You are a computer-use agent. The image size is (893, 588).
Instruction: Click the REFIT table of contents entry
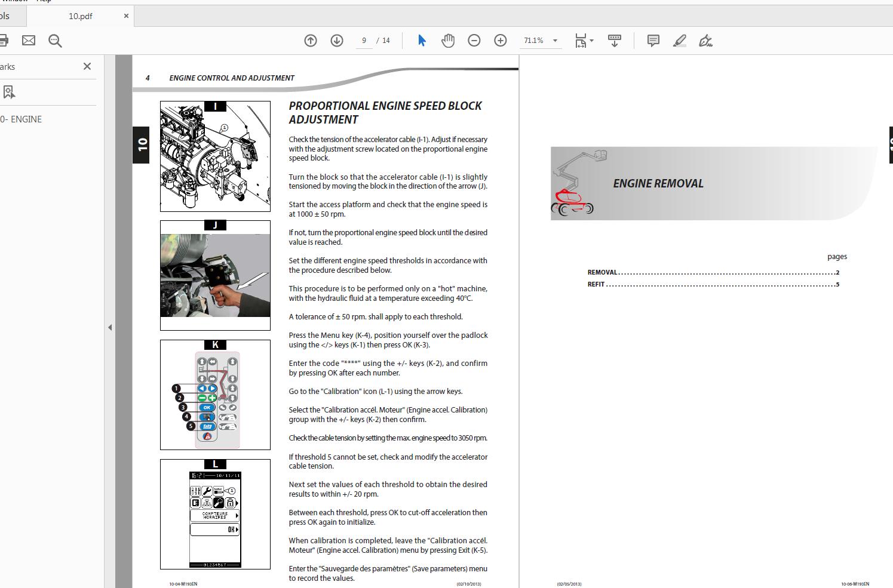(x=713, y=284)
